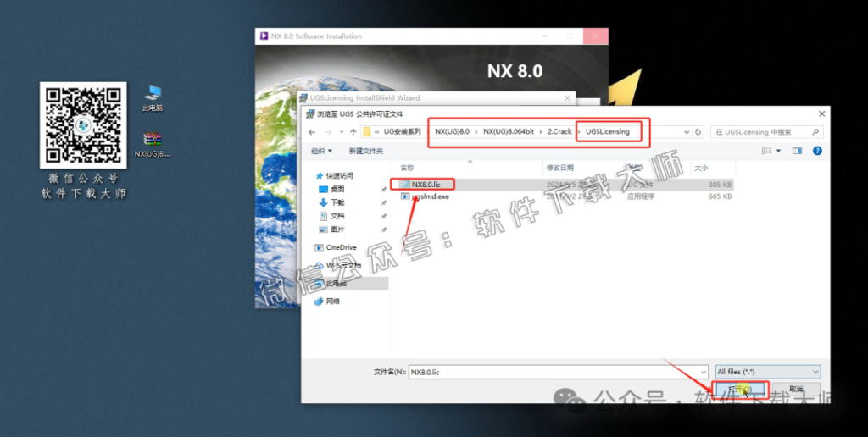
Task: Unpin 下载 pin icon
Action: (384, 202)
